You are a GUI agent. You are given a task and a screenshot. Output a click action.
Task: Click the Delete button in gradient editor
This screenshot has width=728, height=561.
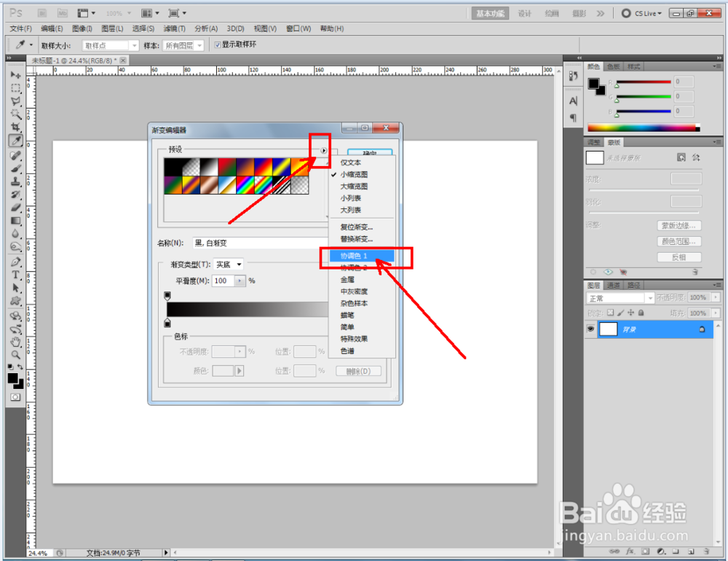[x=358, y=372]
